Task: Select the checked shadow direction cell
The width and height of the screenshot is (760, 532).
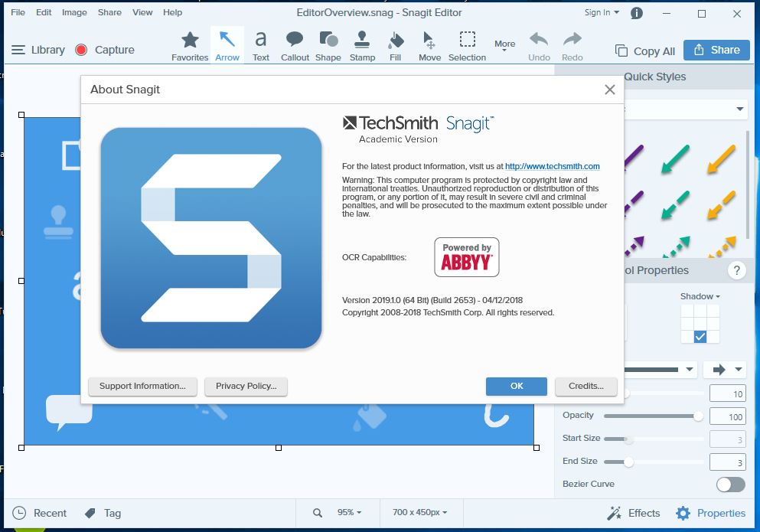Action: (700, 337)
